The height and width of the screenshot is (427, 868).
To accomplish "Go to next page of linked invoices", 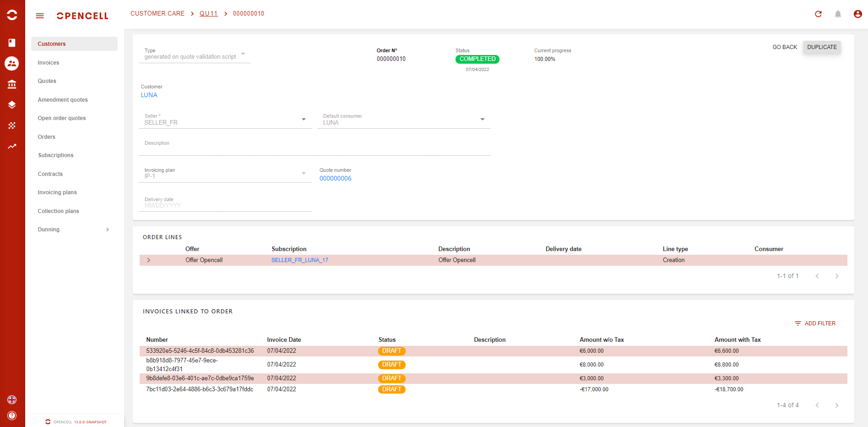I will coord(837,405).
